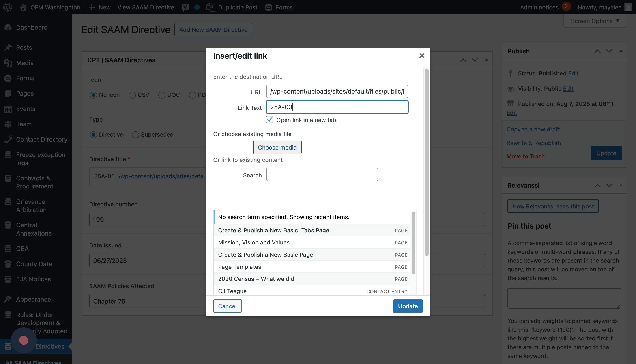The height and width of the screenshot is (364, 636).
Task: Open the Forms icon in admin bar
Action: (x=269, y=7)
